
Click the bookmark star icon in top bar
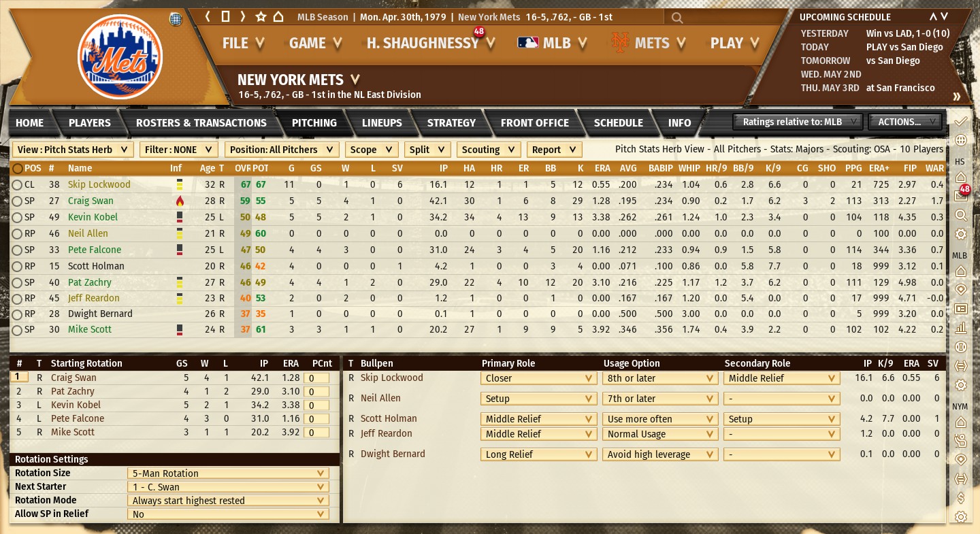(x=261, y=17)
